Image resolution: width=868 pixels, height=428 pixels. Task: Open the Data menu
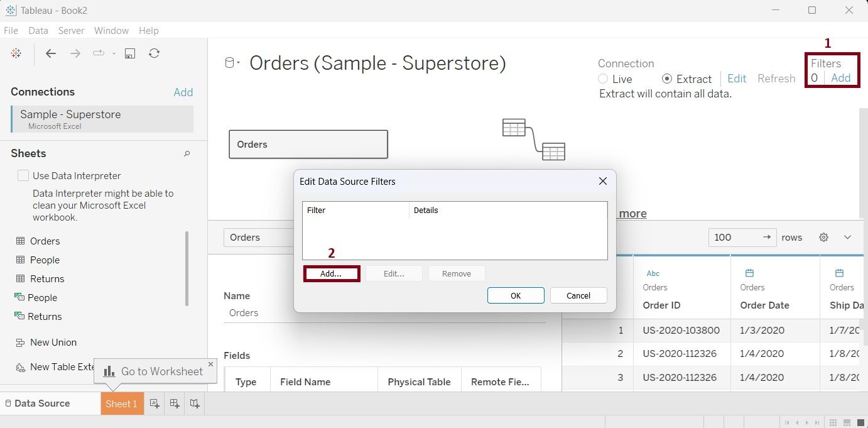point(38,30)
